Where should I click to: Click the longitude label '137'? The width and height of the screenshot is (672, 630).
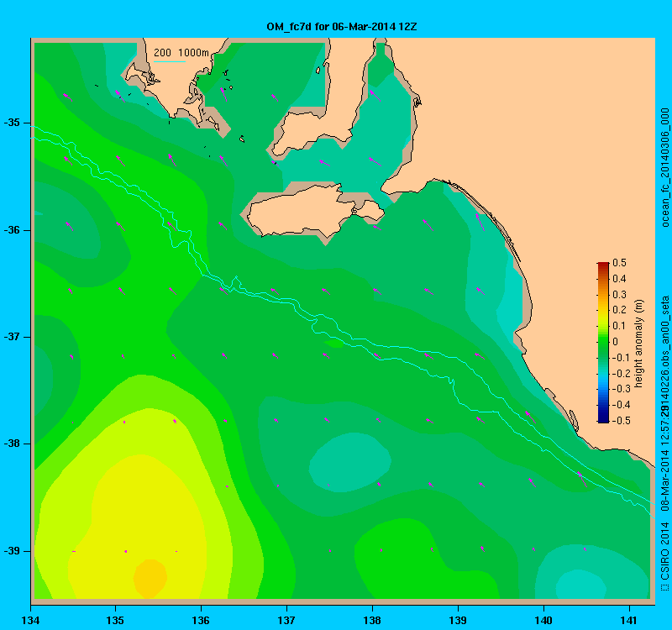(x=286, y=621)
